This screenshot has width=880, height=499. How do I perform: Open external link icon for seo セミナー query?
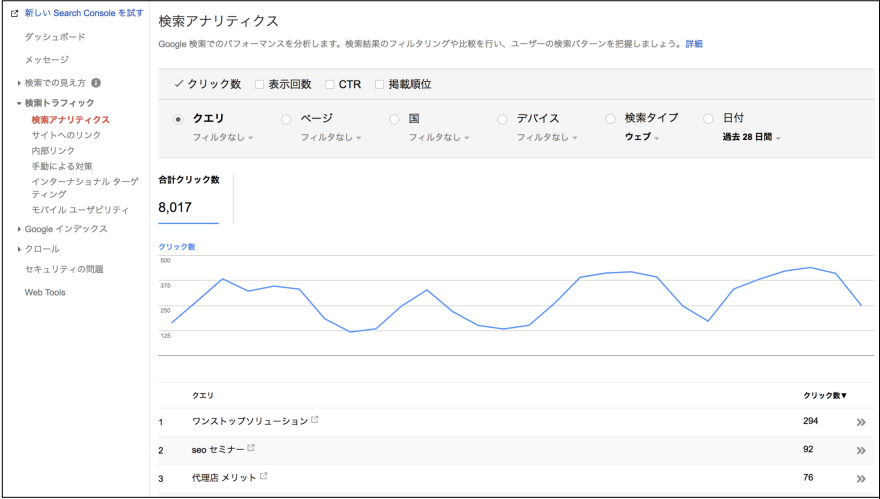pyautogui.click(x=251, y=448)
